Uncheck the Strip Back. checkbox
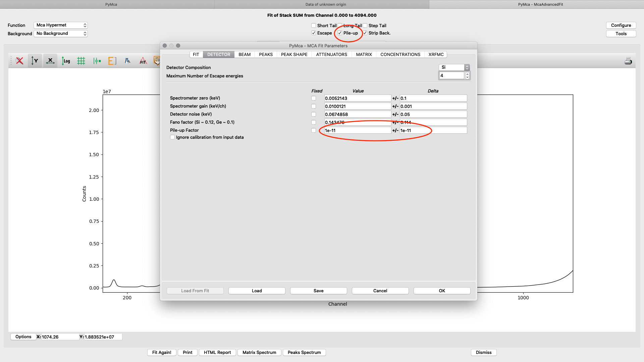 [365, 33]
